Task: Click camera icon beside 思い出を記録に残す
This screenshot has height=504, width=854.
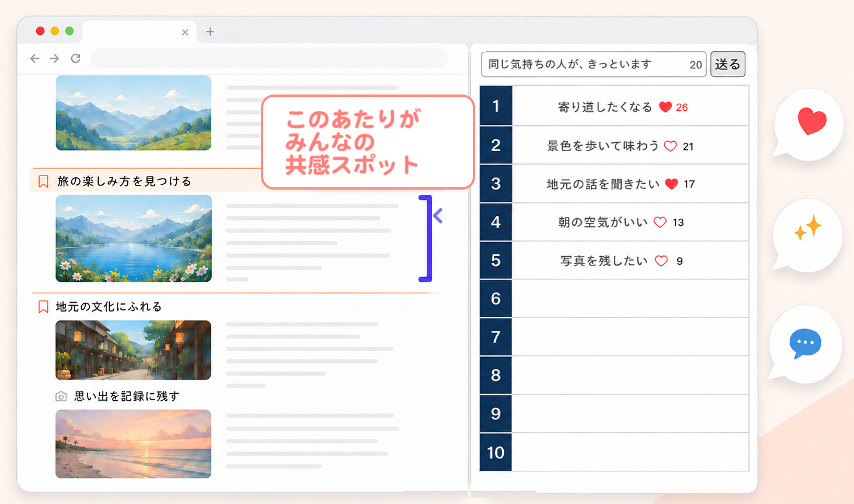Action: pos(61,397)
